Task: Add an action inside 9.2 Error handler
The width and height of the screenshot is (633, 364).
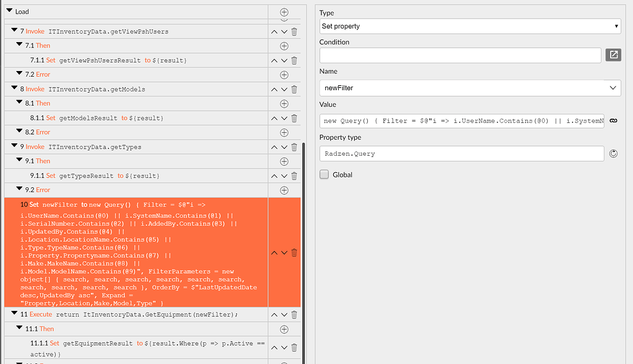Action: click(284, 190)
